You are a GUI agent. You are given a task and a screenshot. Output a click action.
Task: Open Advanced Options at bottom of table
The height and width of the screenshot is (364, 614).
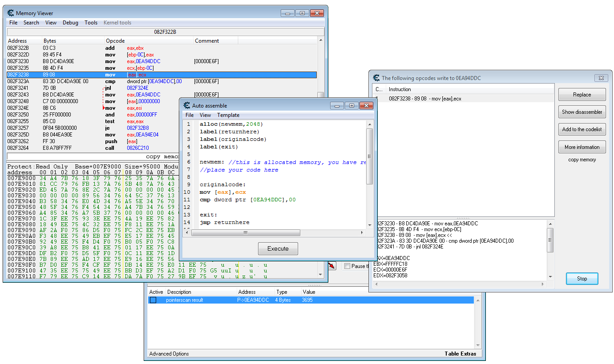pos(169,354)
